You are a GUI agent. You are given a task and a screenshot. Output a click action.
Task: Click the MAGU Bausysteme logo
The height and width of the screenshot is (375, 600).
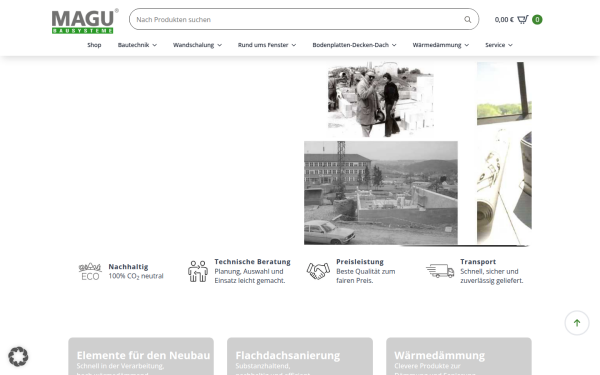[85, 21]
